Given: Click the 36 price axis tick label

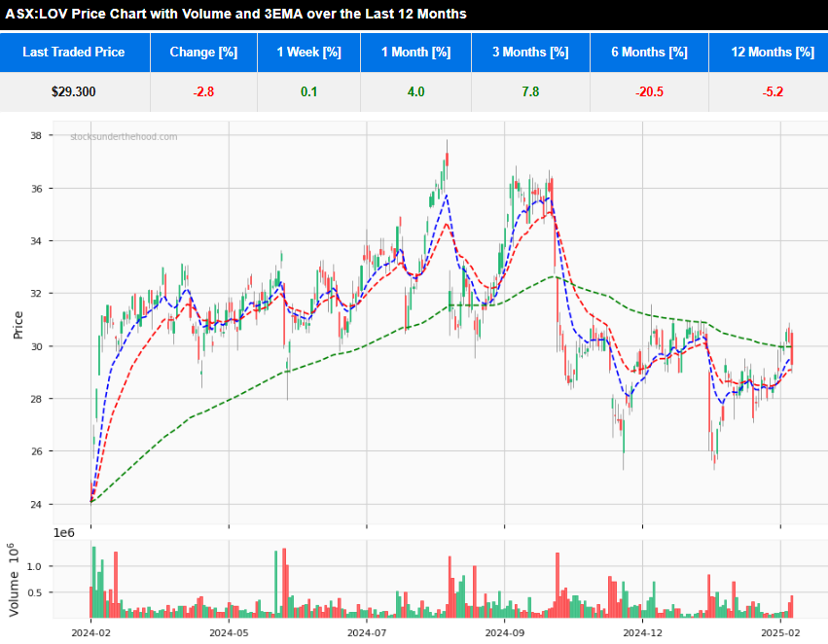Looking at the screenshot, I should coord(36,189).
